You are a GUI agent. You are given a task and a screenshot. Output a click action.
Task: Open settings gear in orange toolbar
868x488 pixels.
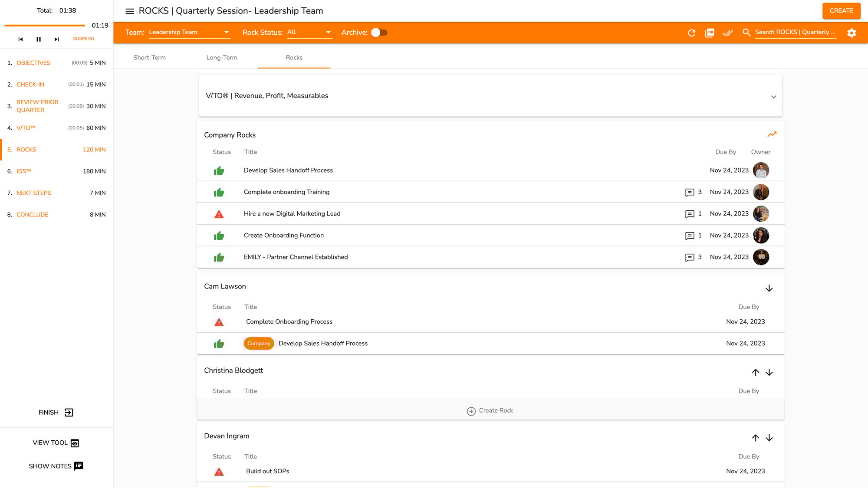pos(852,33)
